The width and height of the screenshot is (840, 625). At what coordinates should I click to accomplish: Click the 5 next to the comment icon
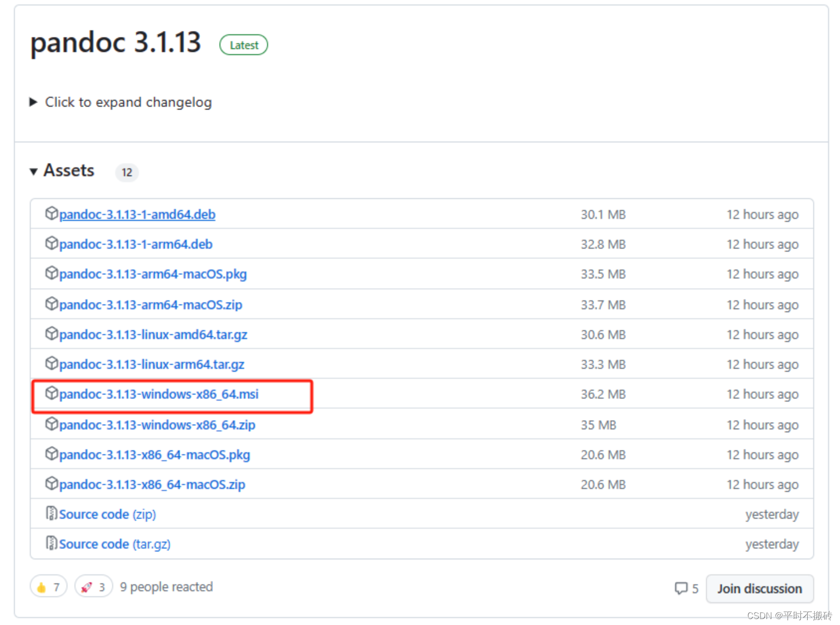pyautogui.click(x=696, y=588)
